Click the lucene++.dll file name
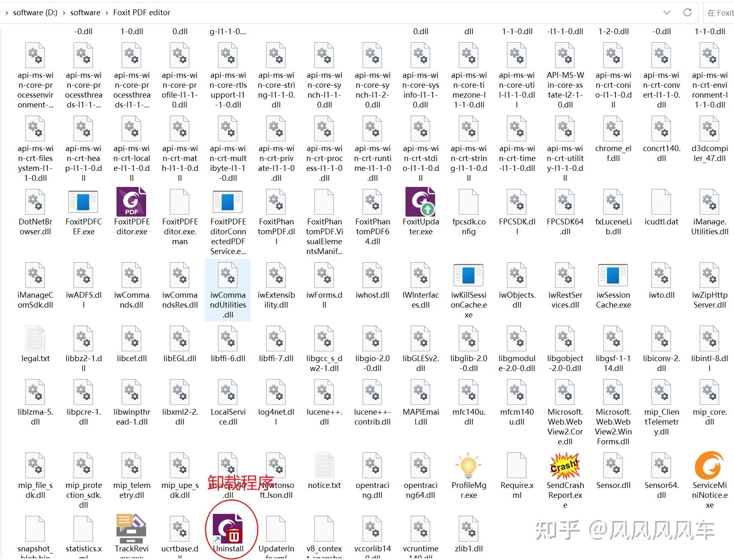Screen dimensions: 734x560 [x=324, y=417]
